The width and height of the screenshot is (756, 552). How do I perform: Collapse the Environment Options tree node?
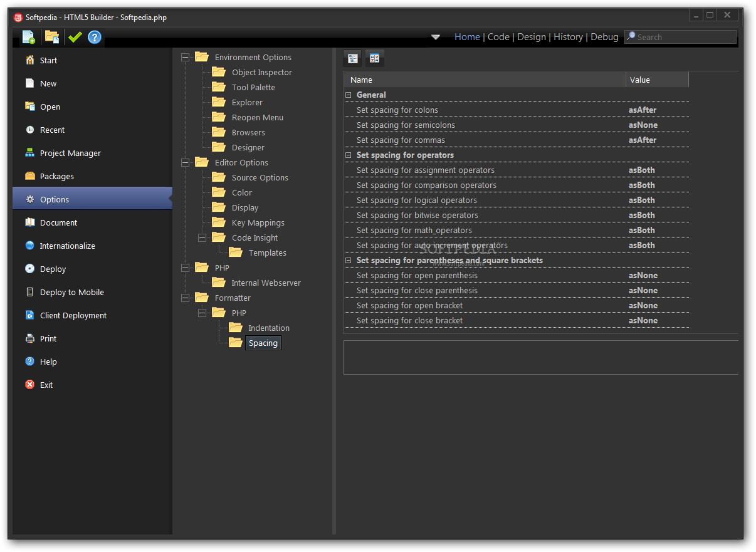185,58
